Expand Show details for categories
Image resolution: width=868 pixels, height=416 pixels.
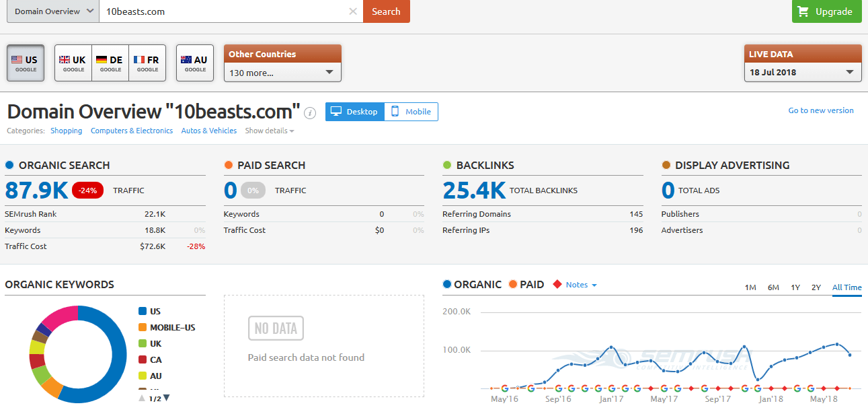click(x=270, y=131)
